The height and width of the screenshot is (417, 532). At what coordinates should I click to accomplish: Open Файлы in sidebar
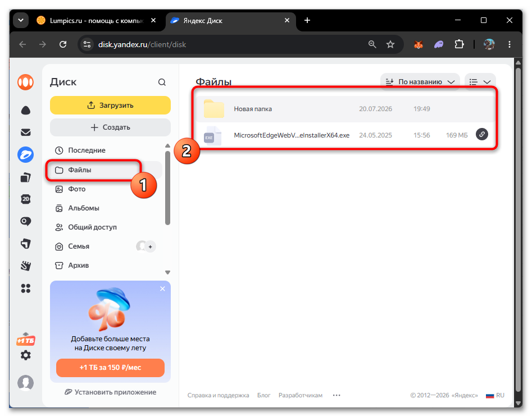tap(106, 169)
